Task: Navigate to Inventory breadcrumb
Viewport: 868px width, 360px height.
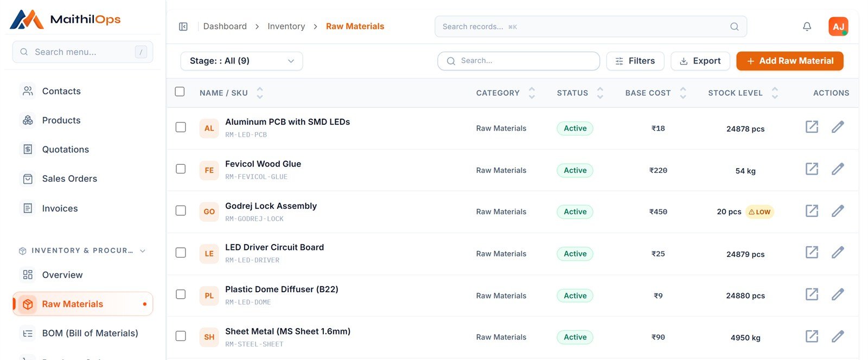Action: click(286, 26)
